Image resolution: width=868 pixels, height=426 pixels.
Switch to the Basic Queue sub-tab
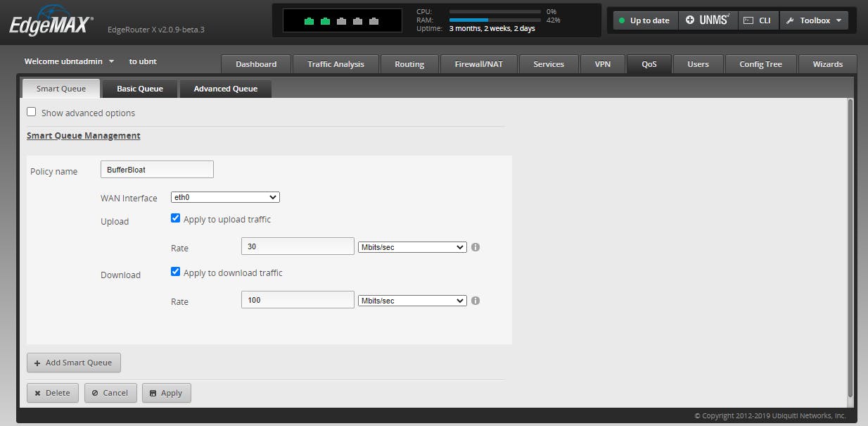pos(140,89)
